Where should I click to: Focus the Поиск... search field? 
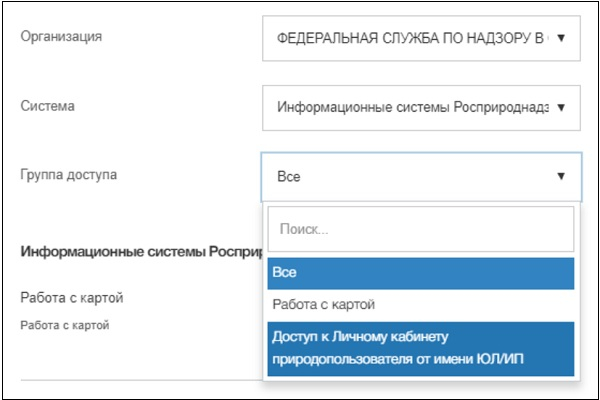(x=421, y=229)
